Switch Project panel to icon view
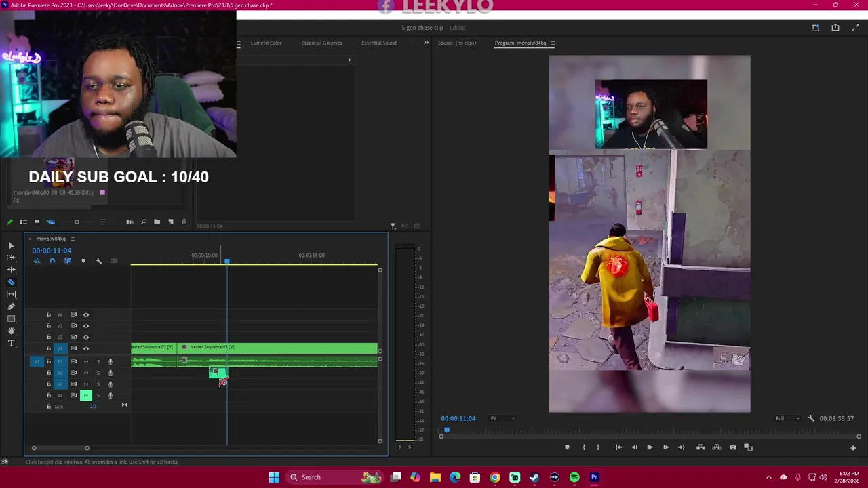Image resolution: width=868 pixels, height=488 pixels. tap(37, 222)
